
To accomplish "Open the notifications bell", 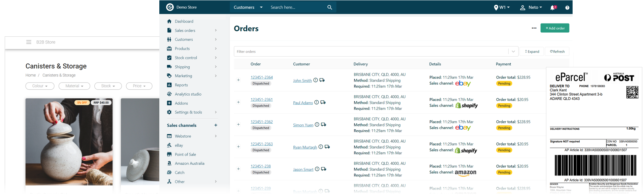I will (x=552, y=7).
